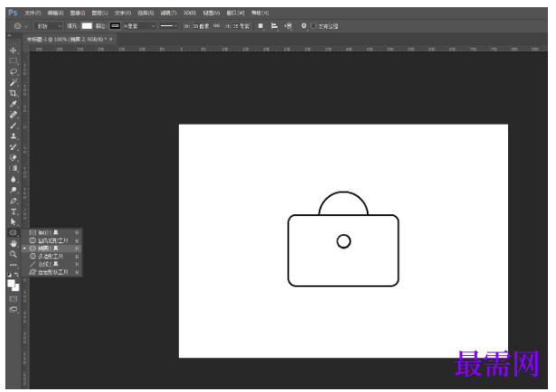Open the Help (帮助) menu
This screenshot has width=556, height=392.
260,14
